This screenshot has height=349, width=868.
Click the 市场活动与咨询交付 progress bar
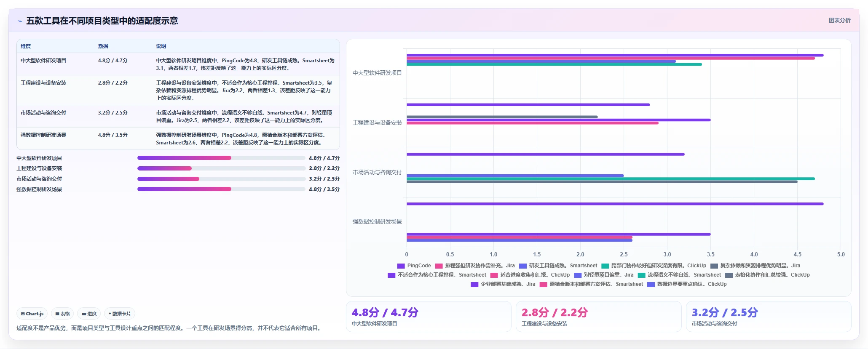[221, 179]
